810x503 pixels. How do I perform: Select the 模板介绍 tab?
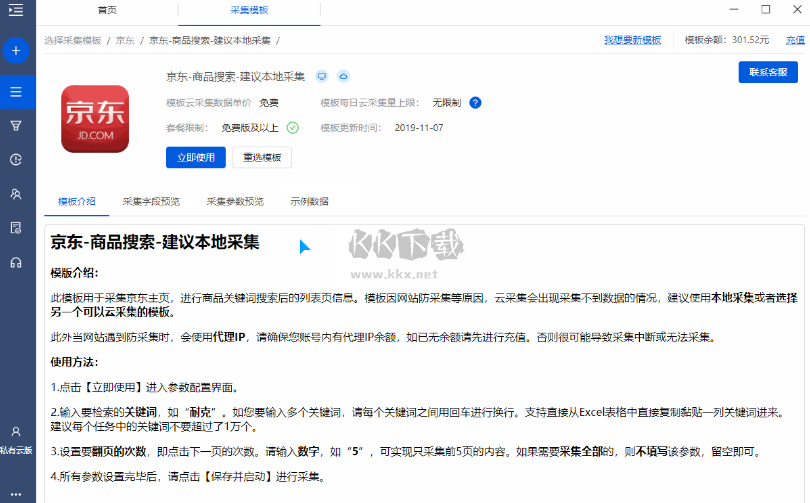point(76,201)
